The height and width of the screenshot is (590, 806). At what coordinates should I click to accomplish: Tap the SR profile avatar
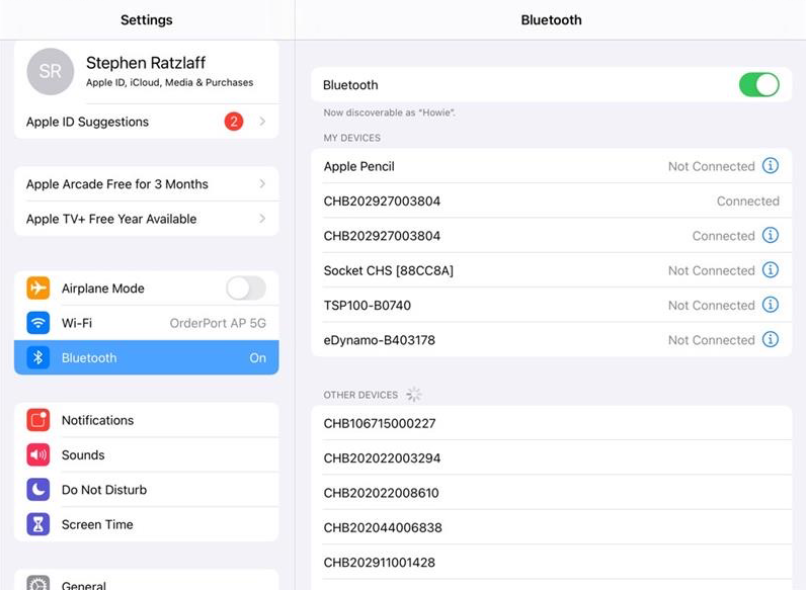coord(50,71)
